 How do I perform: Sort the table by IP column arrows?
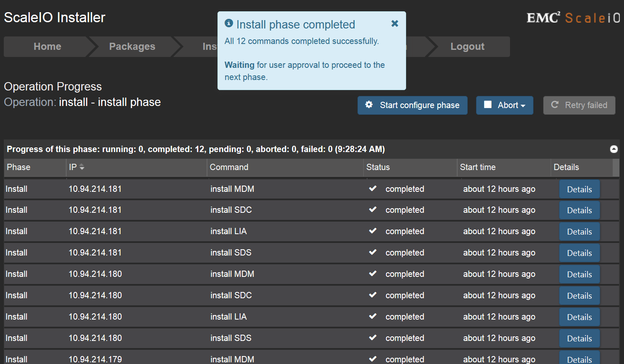(x=82, y=167)
